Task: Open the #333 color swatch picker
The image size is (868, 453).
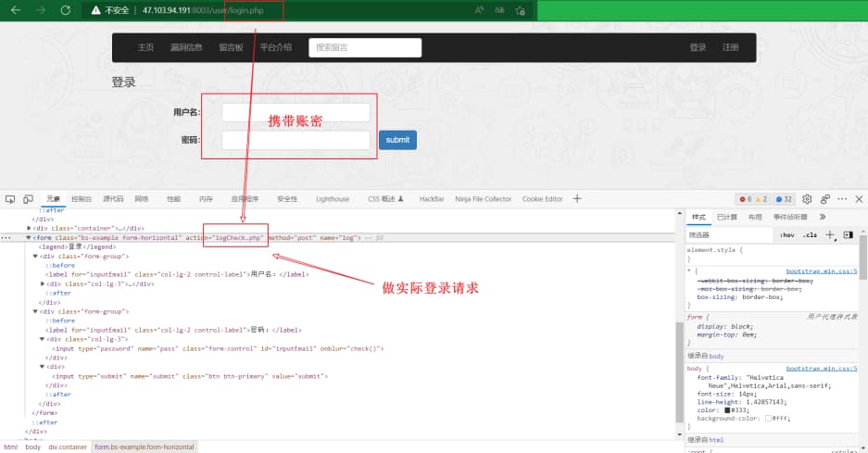Action: [727, 410]
